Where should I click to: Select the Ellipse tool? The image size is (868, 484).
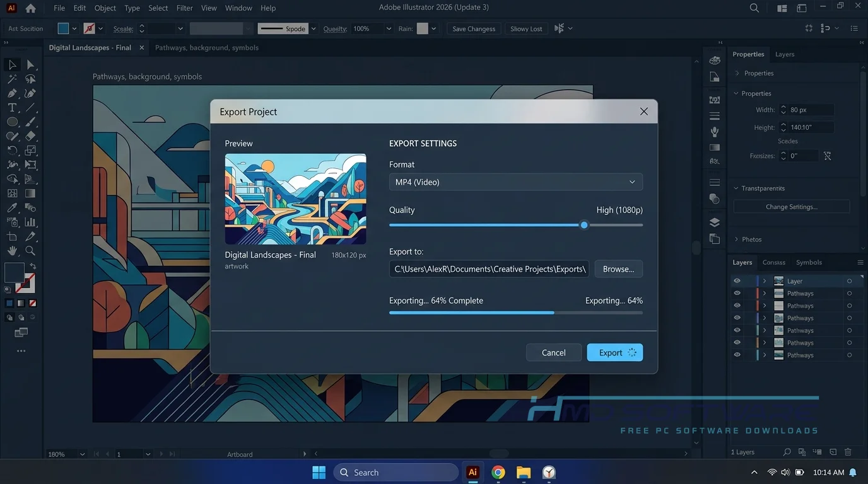(12, 122)
